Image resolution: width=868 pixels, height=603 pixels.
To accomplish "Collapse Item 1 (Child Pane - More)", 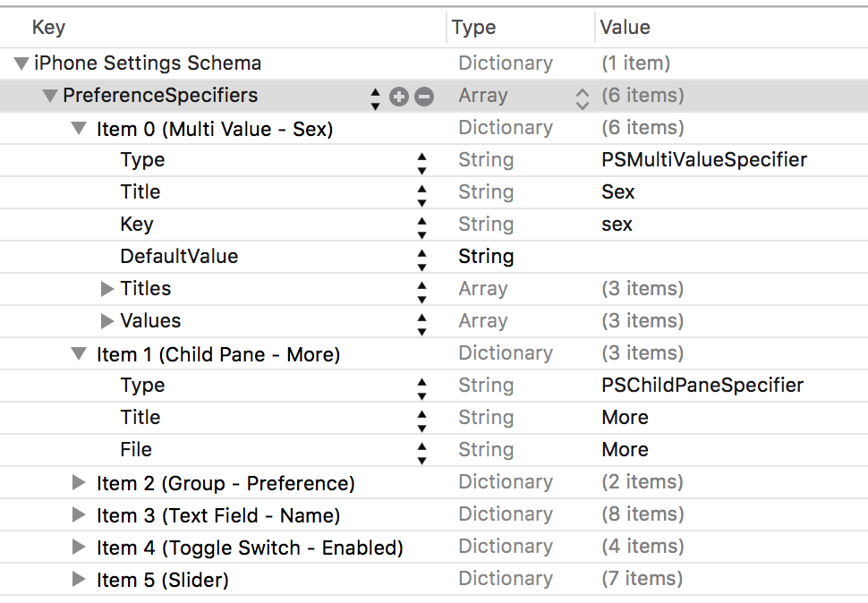I will (x=79, y=354).
